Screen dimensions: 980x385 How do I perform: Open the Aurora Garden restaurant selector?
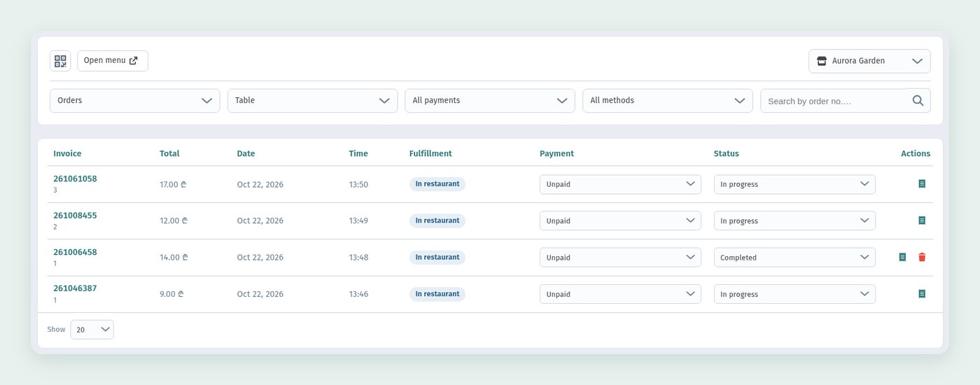click(869, 61)
